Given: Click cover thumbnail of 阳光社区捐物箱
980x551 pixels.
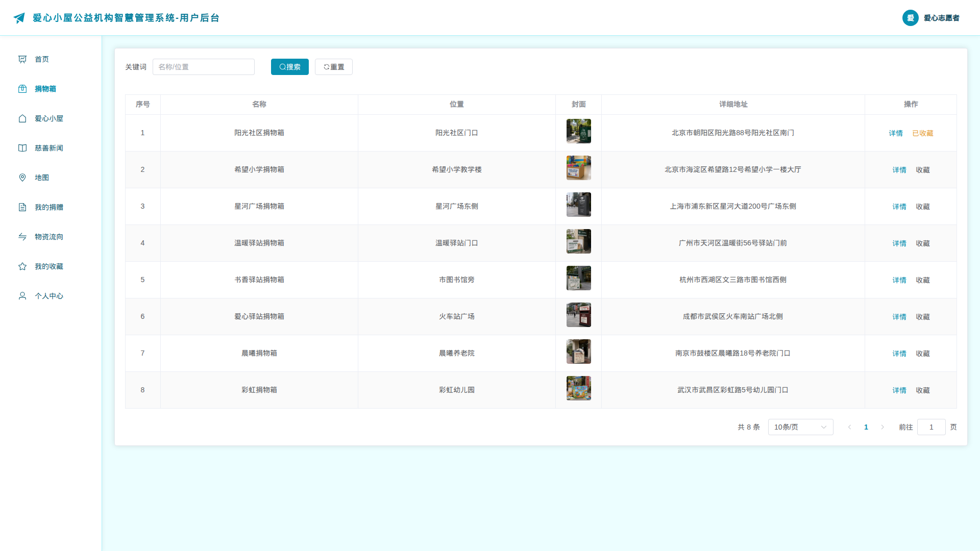Looking at the screenshot, I should (579, 131).
